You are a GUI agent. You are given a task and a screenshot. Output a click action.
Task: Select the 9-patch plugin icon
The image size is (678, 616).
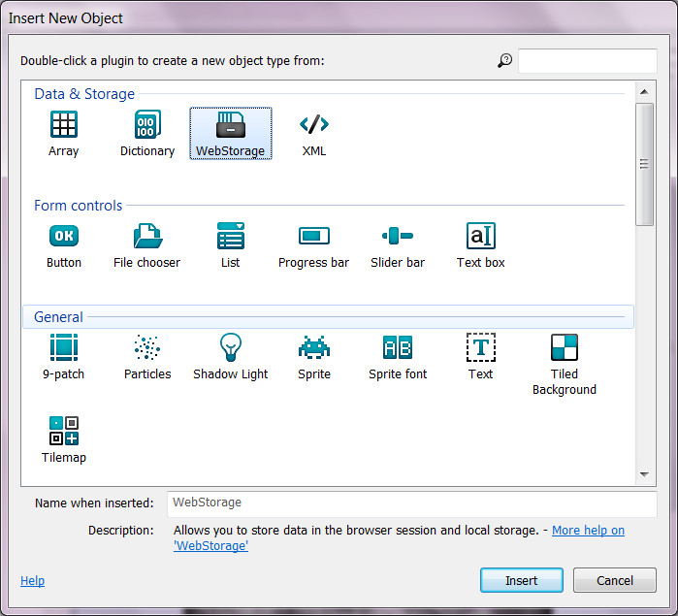pos(64,348)
